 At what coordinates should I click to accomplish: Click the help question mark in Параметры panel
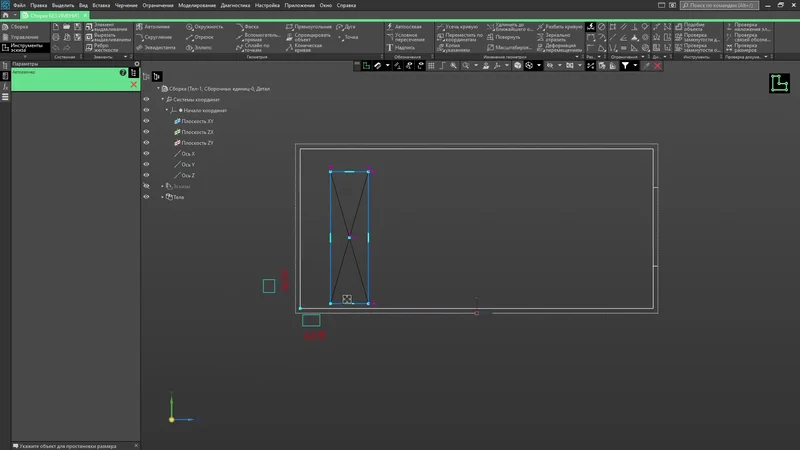coord(123,73)
